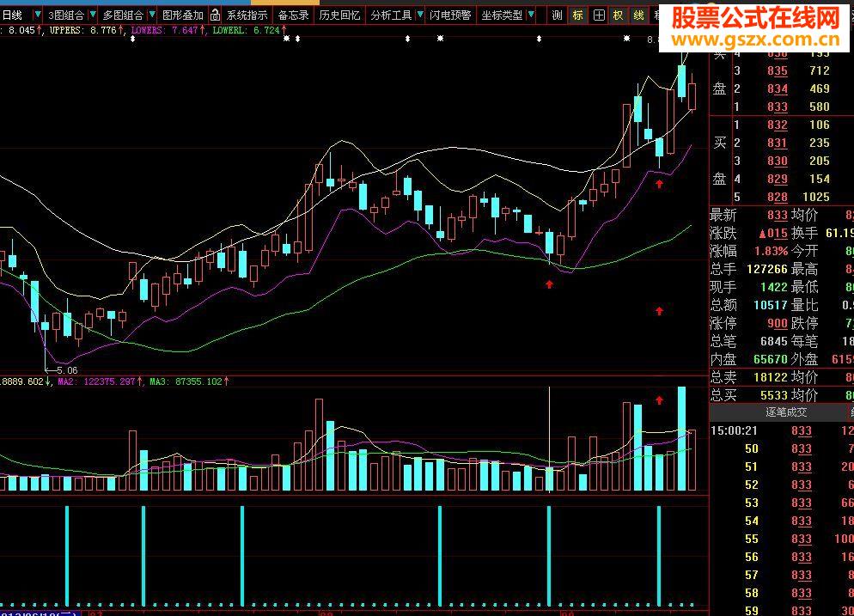The height and width of the screenshot is (616, 854).
Task: Open the 多图组合 layout option
Action: point(124,15)
